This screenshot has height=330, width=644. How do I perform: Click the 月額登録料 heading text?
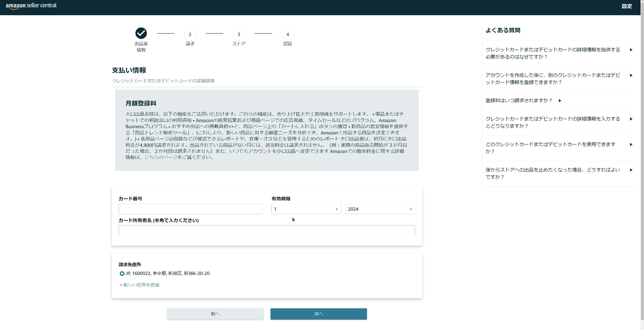coord(141,103)
